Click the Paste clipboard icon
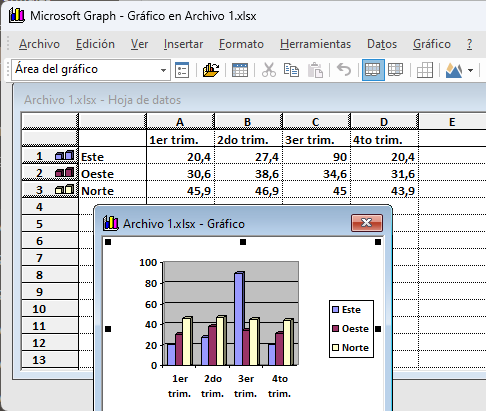The width and height of the screenshot is (486, 411). (x=315, y=70)
